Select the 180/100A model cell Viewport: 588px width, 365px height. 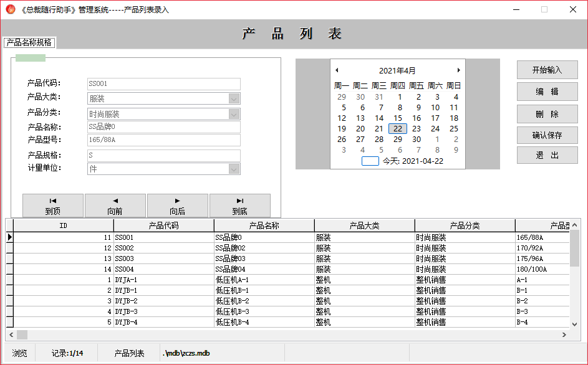[542, 269]
